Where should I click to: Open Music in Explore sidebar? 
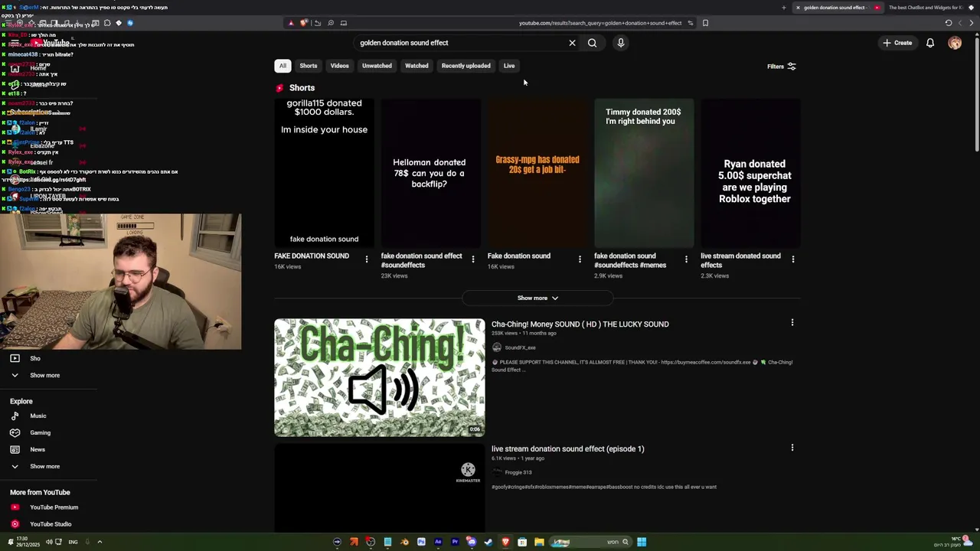point(38,416)
